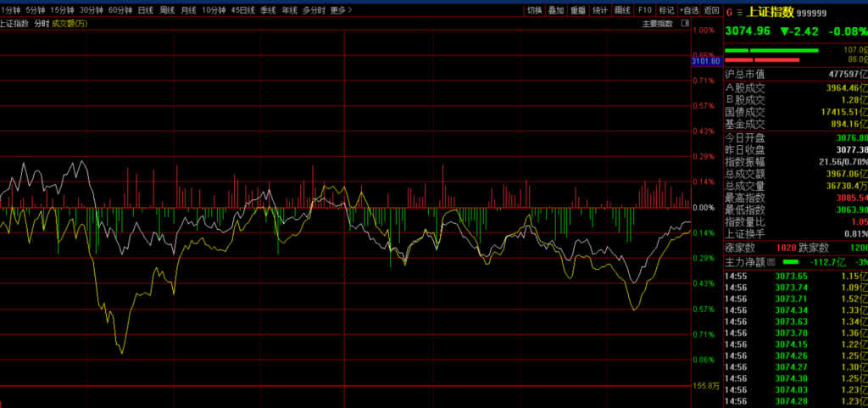868x408 pixels.
Task: Toggle the 标记 mark option
Action: tap(666, 10)
